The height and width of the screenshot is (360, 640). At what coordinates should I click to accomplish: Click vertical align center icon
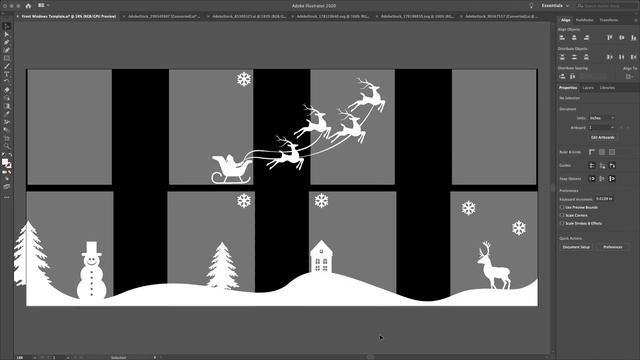pos(622,38)
